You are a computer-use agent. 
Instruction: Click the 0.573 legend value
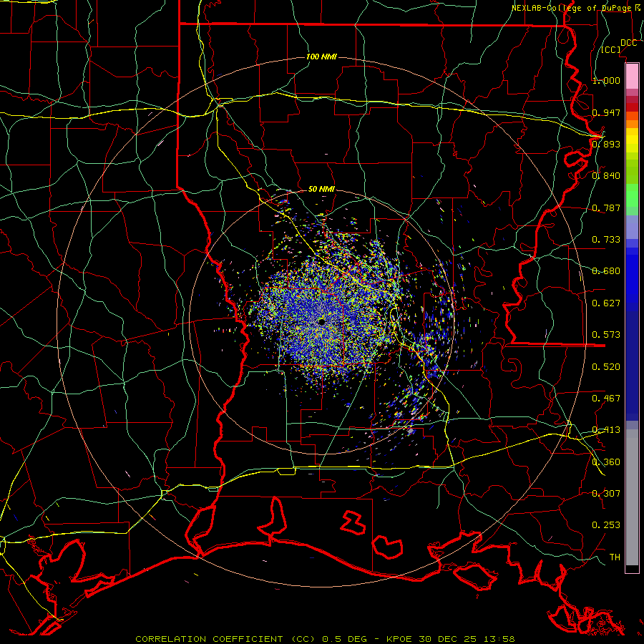tap(606, 335)
